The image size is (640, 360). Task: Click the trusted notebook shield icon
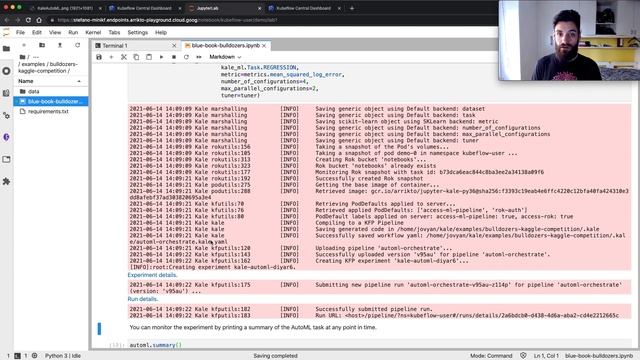click(523, 356)
